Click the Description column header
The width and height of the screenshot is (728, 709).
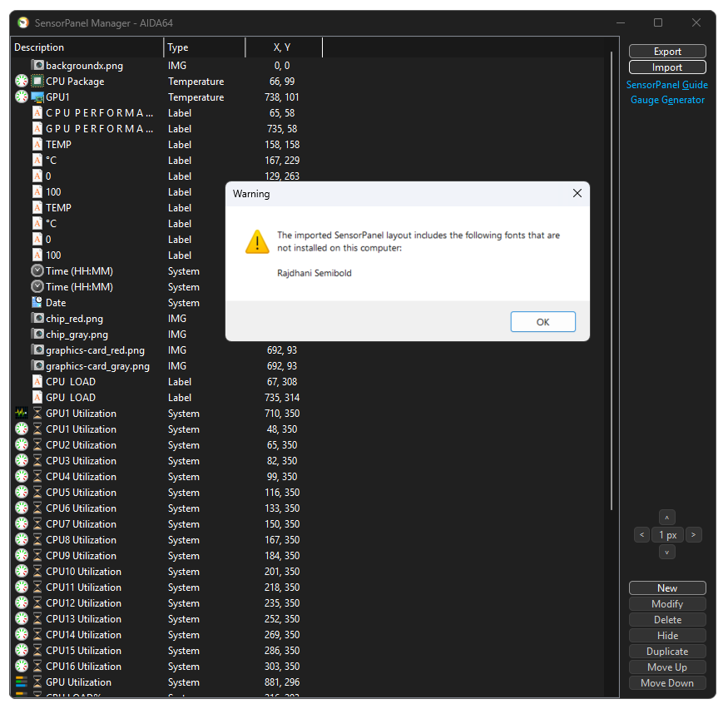[x=87, y=47]
